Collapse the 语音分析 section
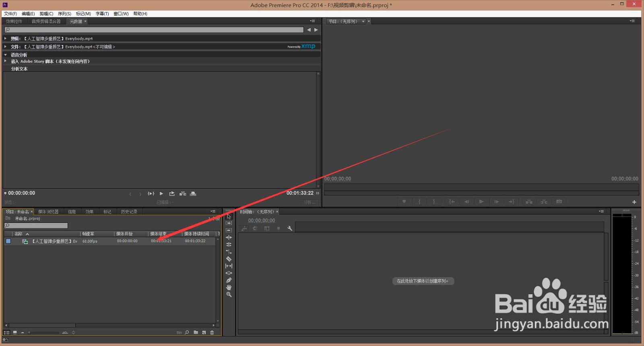The height and width of the screenshot is (346, 644). click(x=6, y=55)
